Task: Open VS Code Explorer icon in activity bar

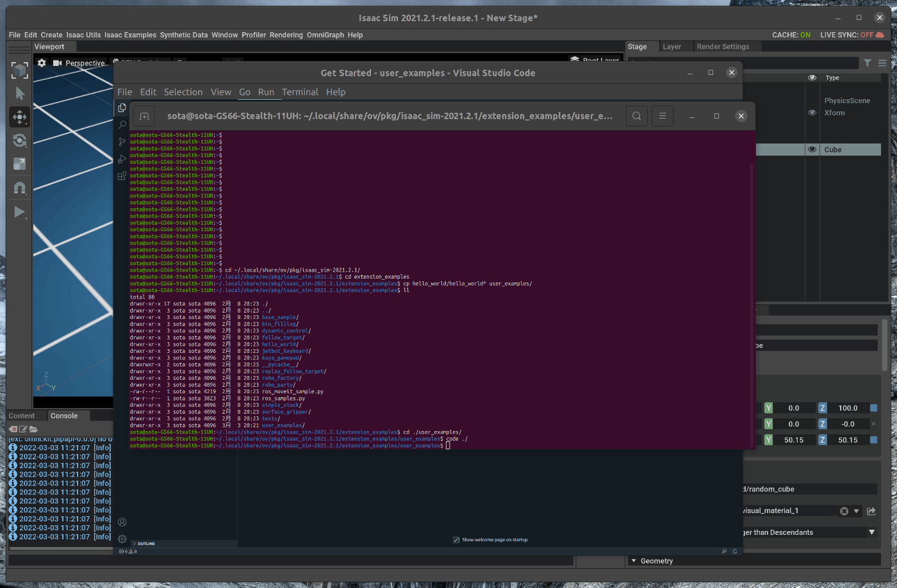Action: click(x=122, y=108)
